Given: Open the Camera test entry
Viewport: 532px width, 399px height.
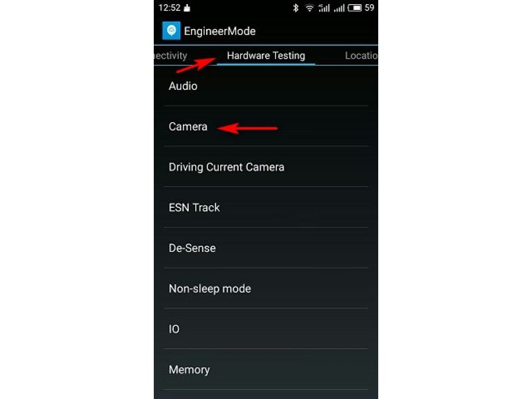Looking at the screenshot, I should point(266,126).
